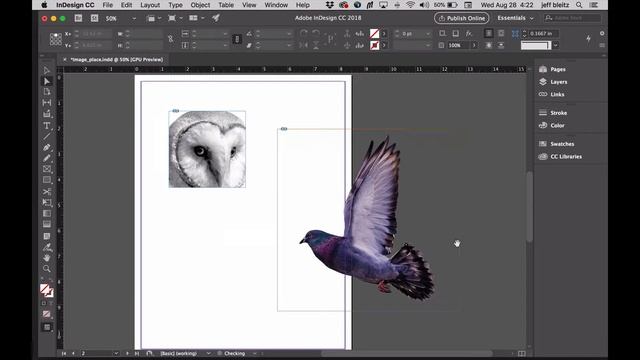Select the Hand tool in toolbox
This screenshot has height=360, width=640.
[47, 258]
